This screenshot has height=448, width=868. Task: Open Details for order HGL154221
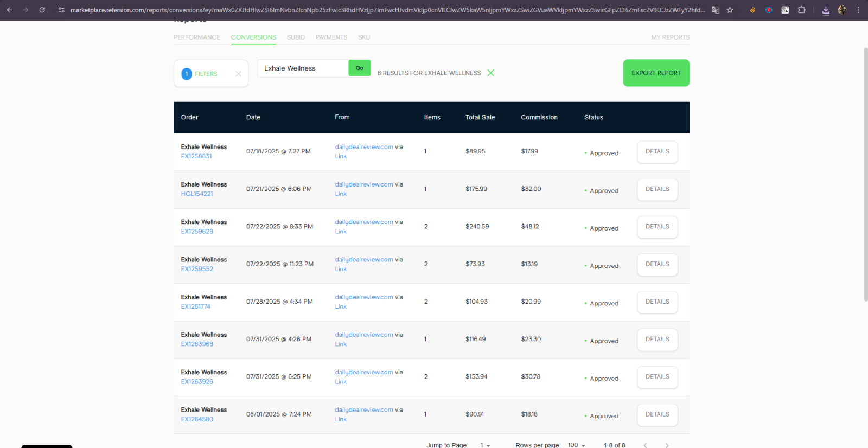658,189
